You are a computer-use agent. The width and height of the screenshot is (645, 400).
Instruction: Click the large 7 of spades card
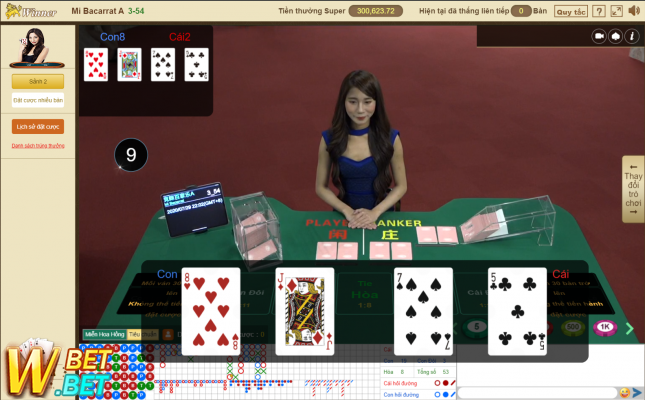click(x=423, y=312)
